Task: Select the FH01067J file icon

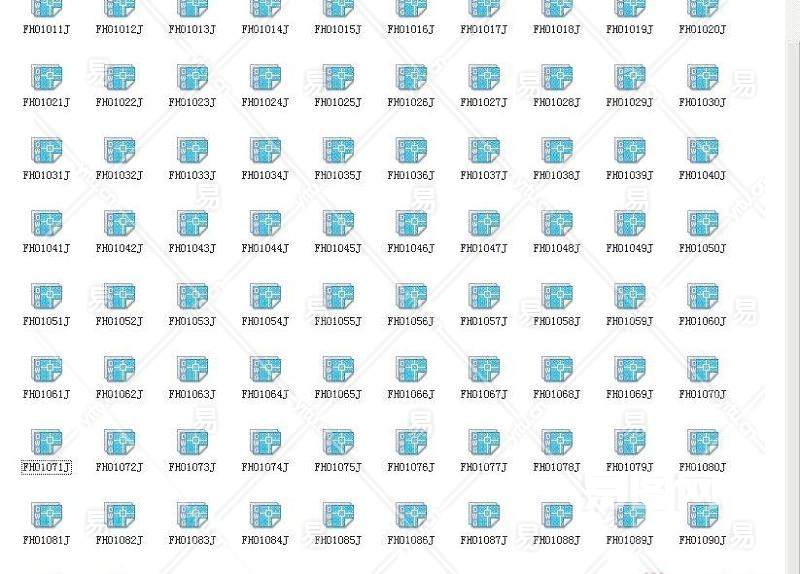Action: (x=484, y=369)
